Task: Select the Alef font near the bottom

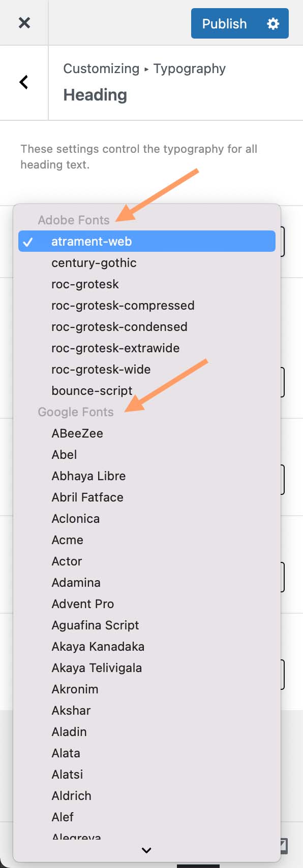Action: (62, 817)
